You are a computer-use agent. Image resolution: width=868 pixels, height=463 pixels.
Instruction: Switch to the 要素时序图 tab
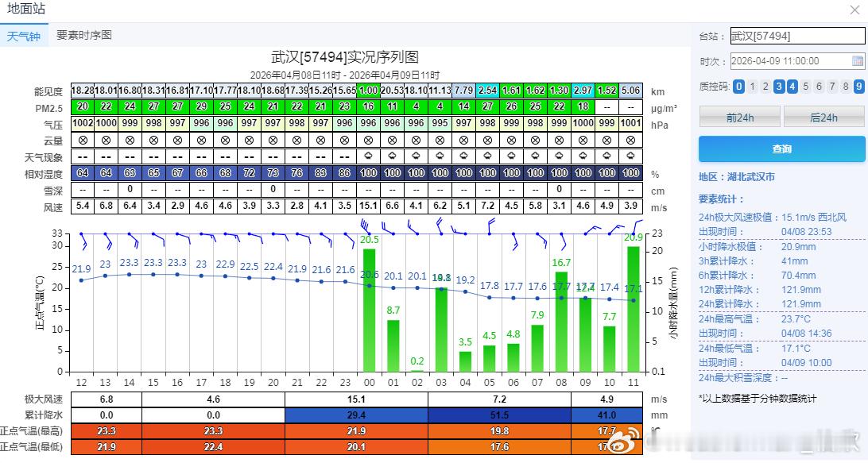click(x=86, y=35)
